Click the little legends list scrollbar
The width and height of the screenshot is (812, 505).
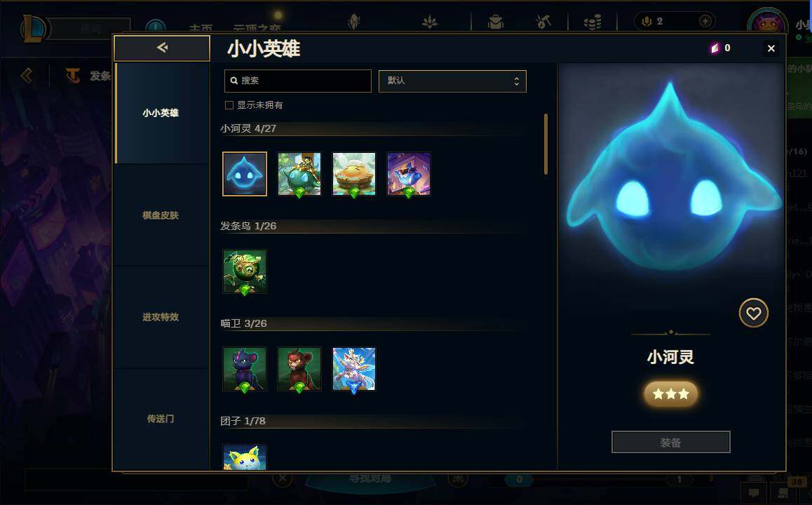click(x=546, y=144)
